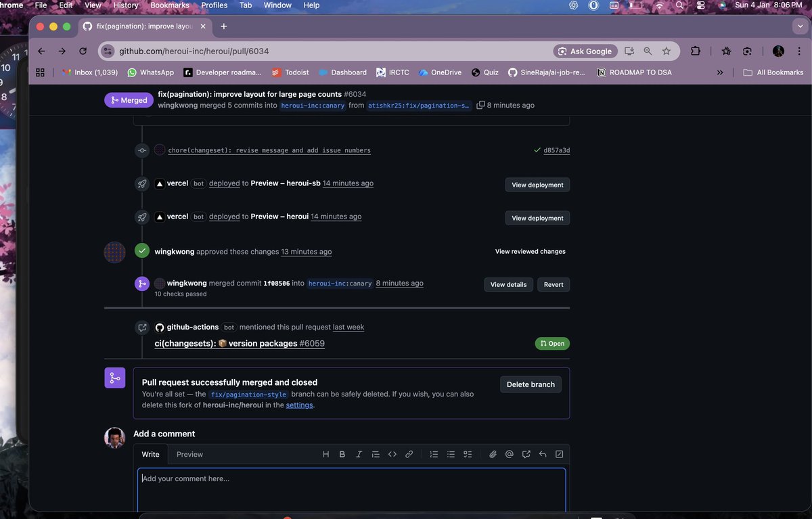
Task: View deployment for Preview – heroui 14 minutes ago
Action: coord(537,218)
